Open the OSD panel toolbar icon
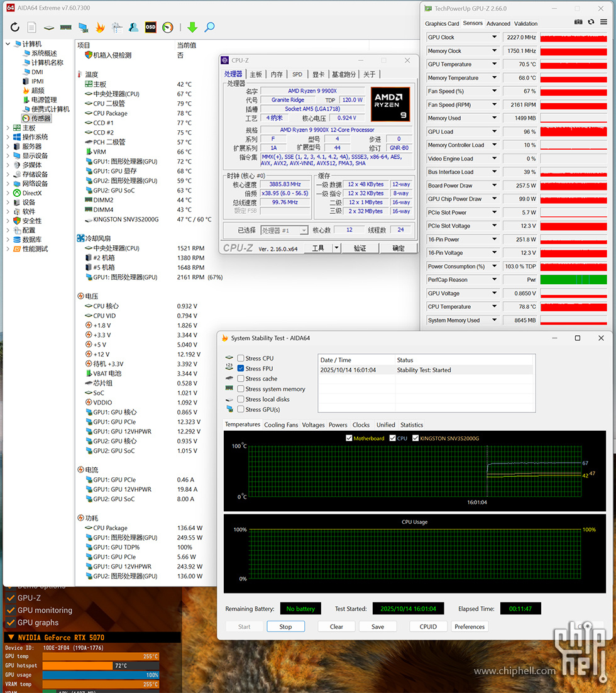 click(150, 27)
